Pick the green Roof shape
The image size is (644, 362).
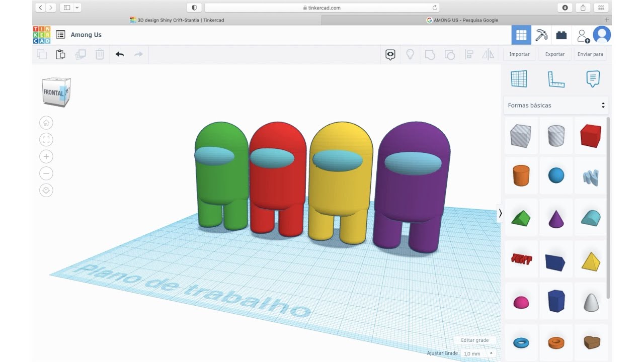521,218
